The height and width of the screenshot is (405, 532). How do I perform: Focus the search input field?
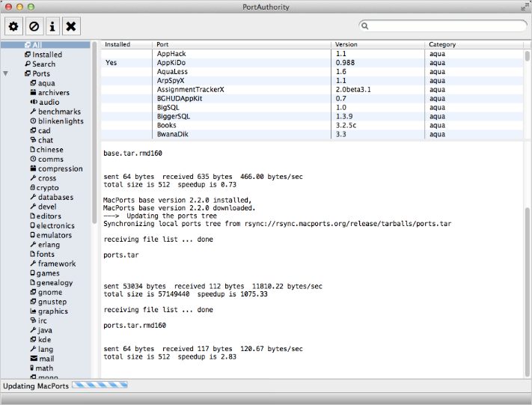443,25
